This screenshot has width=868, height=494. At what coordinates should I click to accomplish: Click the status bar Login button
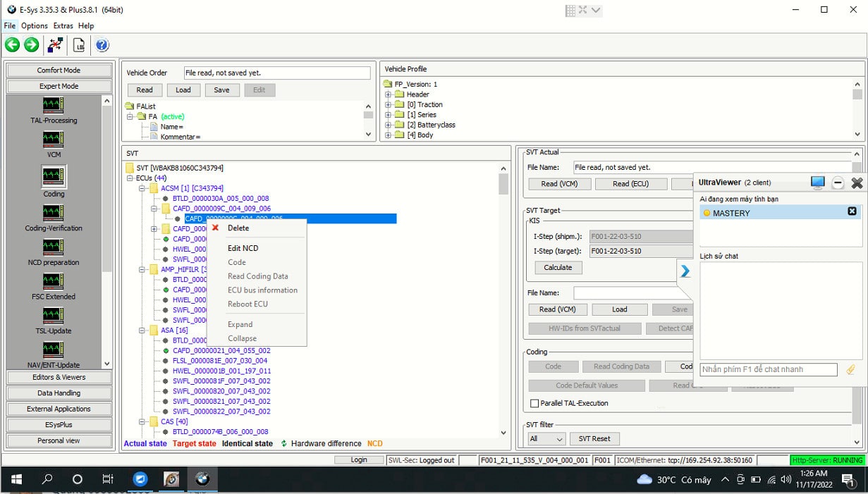tap(359, 460)
